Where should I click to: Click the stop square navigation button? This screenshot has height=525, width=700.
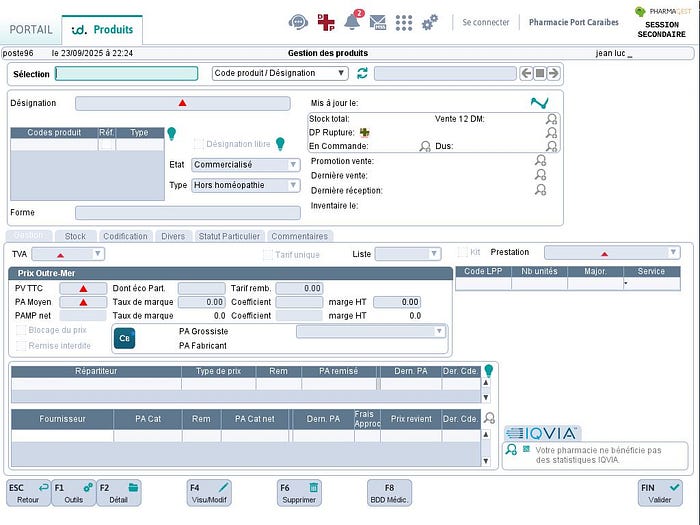point(540,73)
